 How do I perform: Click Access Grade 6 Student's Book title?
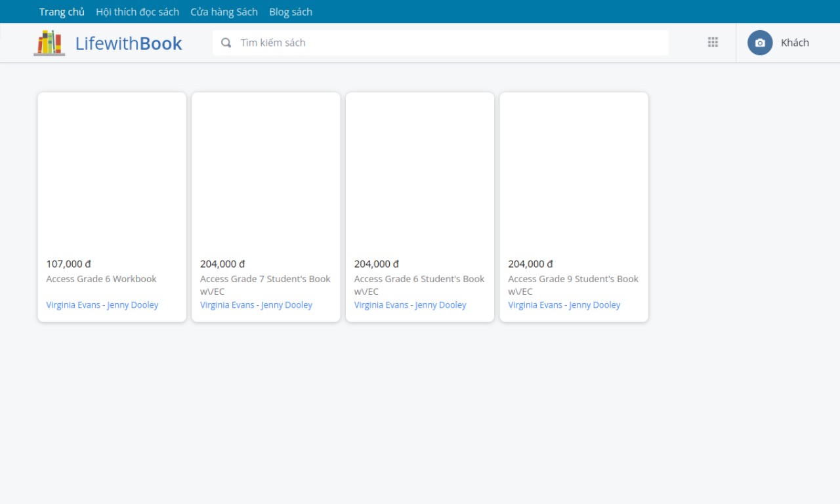point(419,285)
